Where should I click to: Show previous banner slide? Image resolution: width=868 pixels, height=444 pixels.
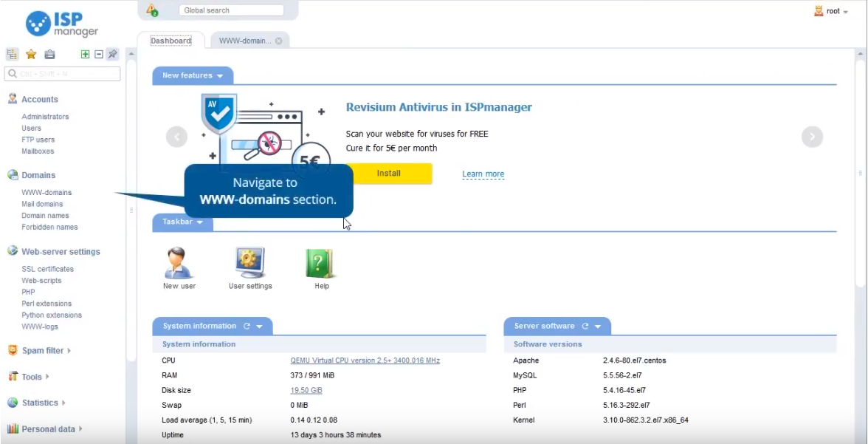(176, 137)
